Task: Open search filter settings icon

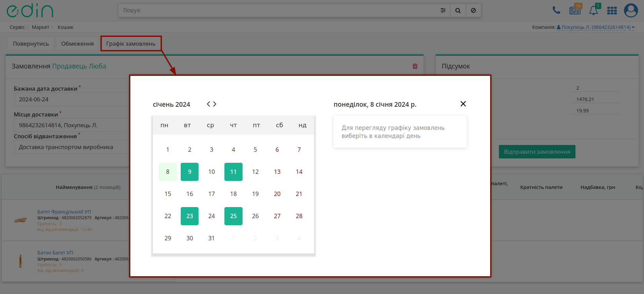Action: tap(443, 10)
